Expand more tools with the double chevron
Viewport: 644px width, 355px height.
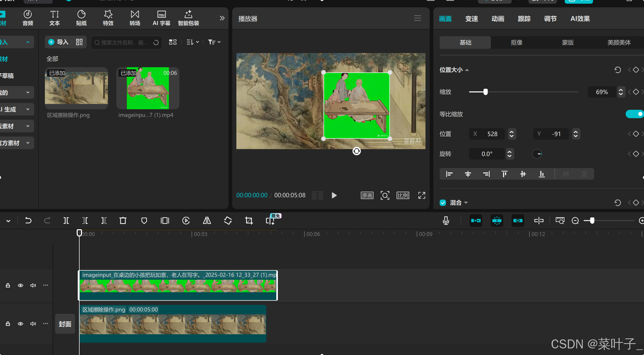[x=222, y=18]
